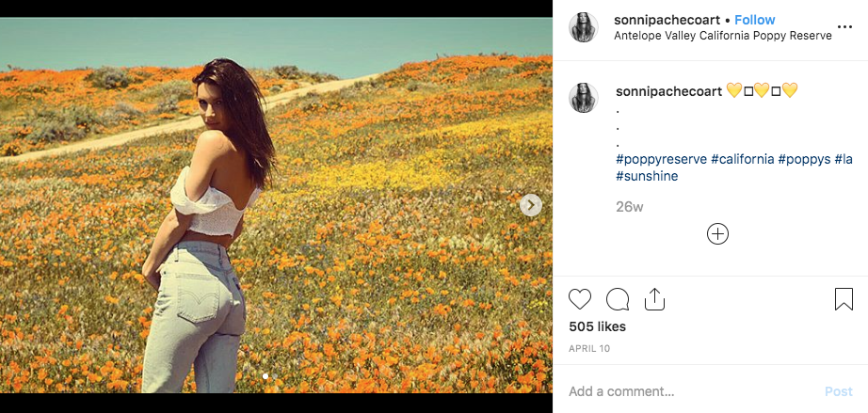Image resolution: width=868 pixels, height=413 pixels.
Task: Like the post with the heart icon
Action: [580, 300]
